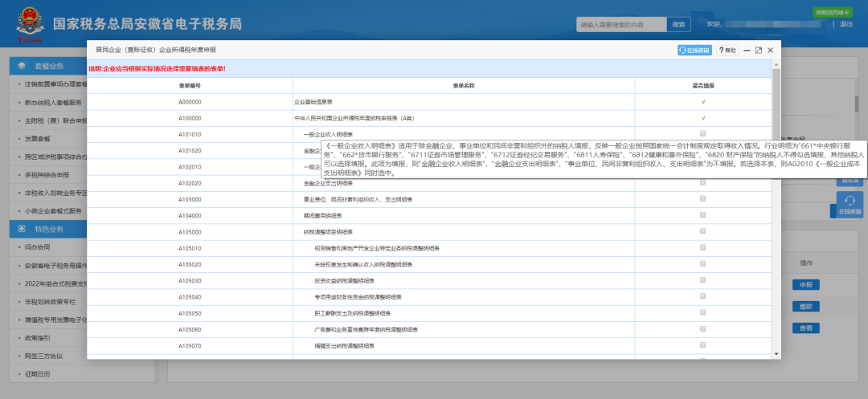Click the 表单名称 column header

coord(464,86)
